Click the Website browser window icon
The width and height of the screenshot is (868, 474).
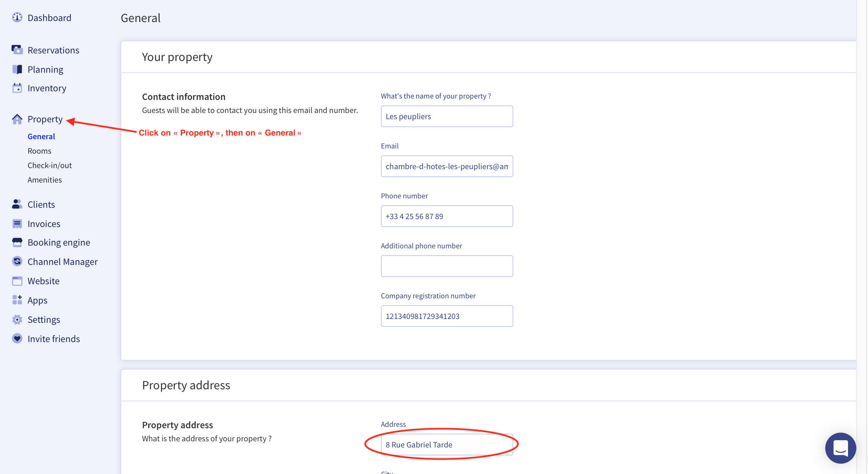pyautogui.click(x=17, y=281)
